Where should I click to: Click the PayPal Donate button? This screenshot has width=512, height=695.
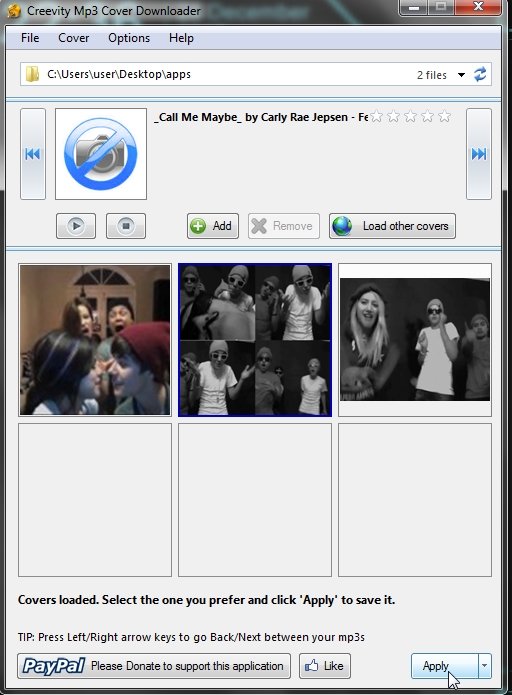[x=154, y=666]
